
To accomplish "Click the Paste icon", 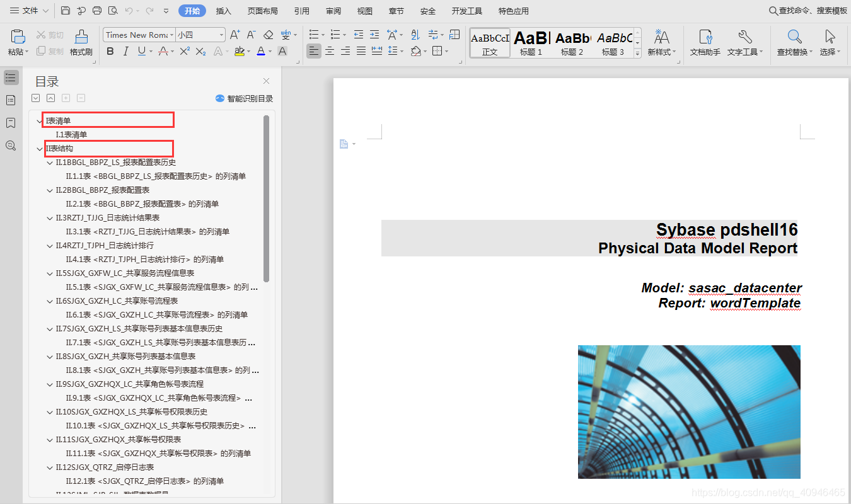I will click(17, 37).
